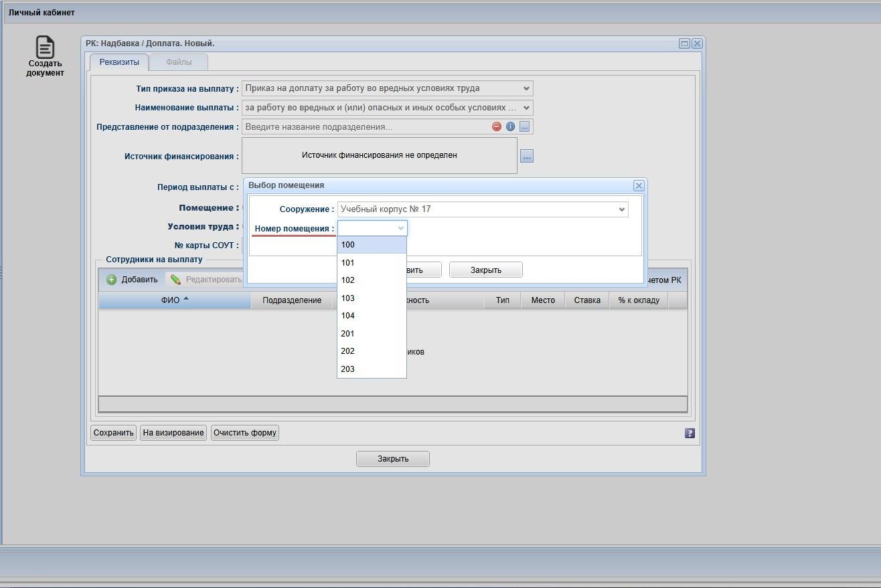
Task: Close the Надбавка / Доплата window
Action: [697, 43]
